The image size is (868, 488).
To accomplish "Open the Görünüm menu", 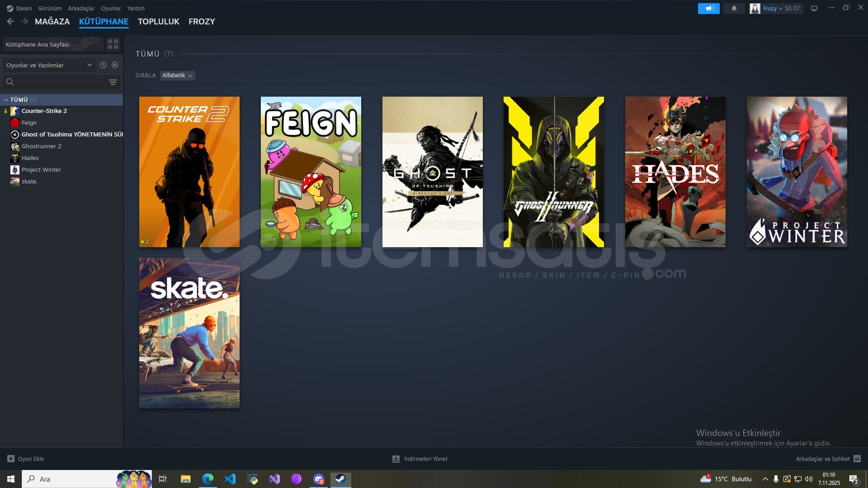I will coord(49,8).
